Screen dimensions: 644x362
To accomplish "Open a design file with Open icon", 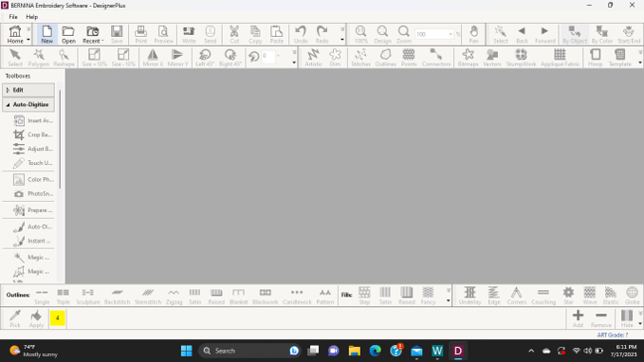I will pos(68,34).
